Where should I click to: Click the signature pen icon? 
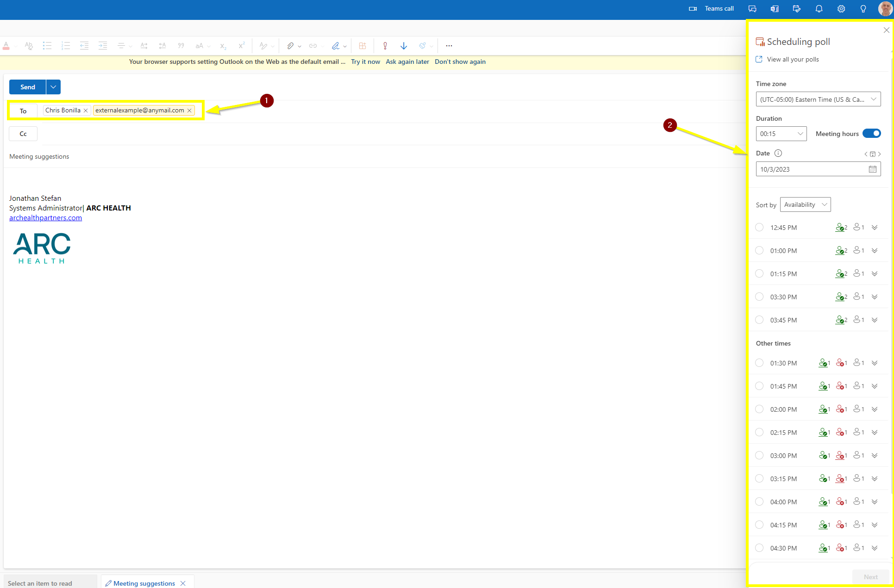point(336,46)
